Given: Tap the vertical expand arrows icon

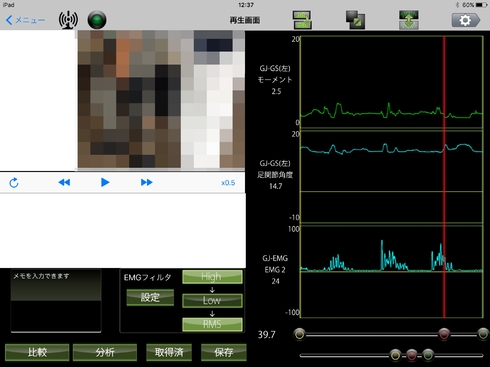Looking at the screenshot, I should [x=409, y=20].
